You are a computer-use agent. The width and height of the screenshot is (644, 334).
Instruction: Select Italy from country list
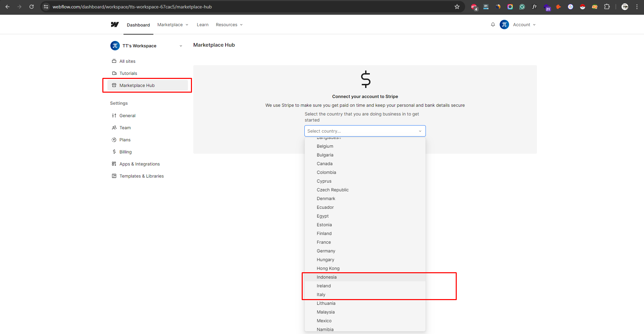pos(365,294)
